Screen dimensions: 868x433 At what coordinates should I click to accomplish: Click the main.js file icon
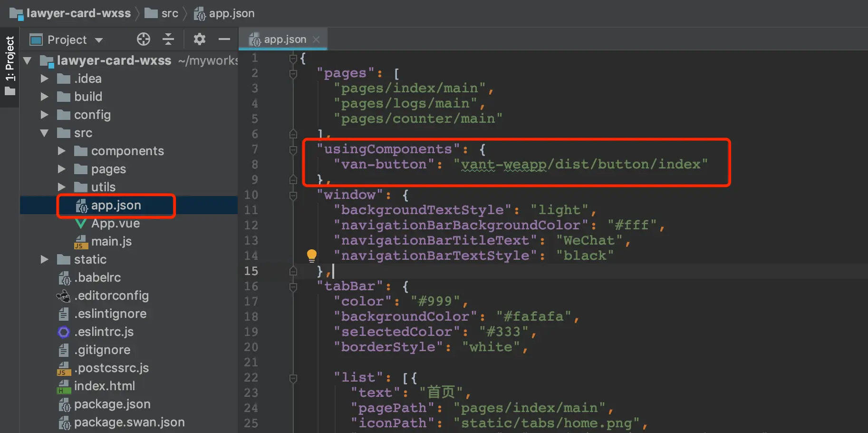(x=81, y=242)
